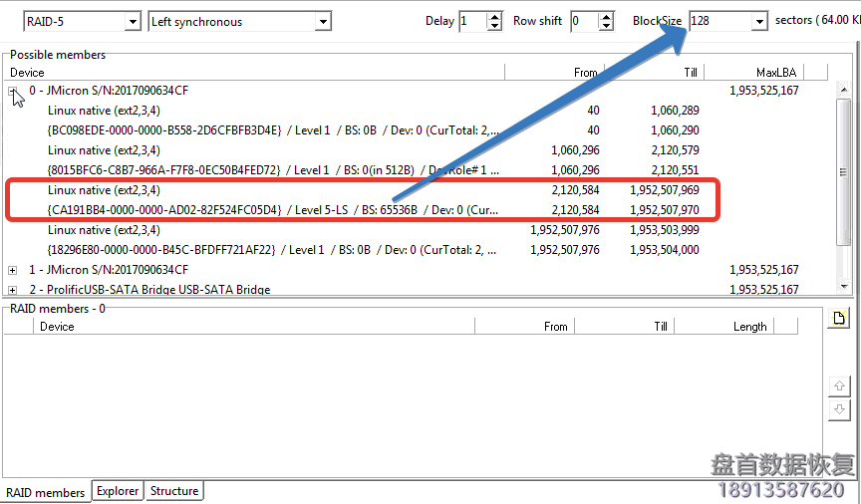Screen dimensions: 861x504
Task: Click the 1,952,507,970 Till value
Action: [x=665, y=210]
